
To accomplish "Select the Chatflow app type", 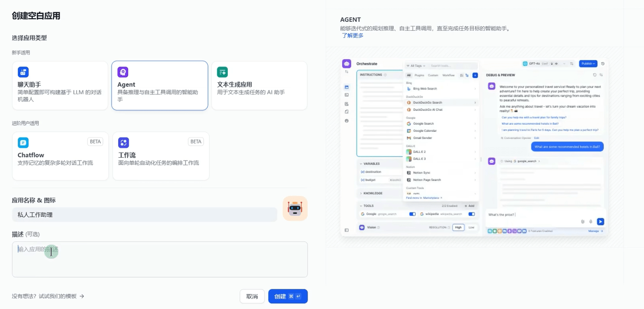I will [x=60, y=156].
